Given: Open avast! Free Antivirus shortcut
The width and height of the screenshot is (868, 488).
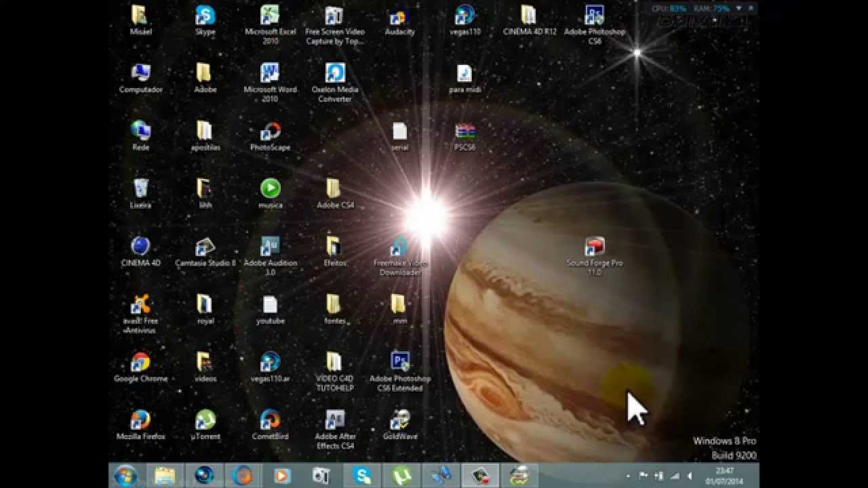Looking at the screenshot, I should (x=140, y=313).
